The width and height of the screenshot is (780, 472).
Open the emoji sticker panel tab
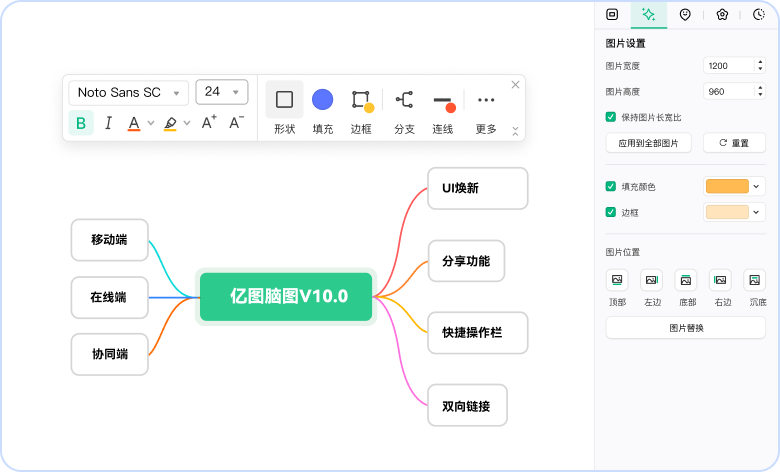pos(685,14)
